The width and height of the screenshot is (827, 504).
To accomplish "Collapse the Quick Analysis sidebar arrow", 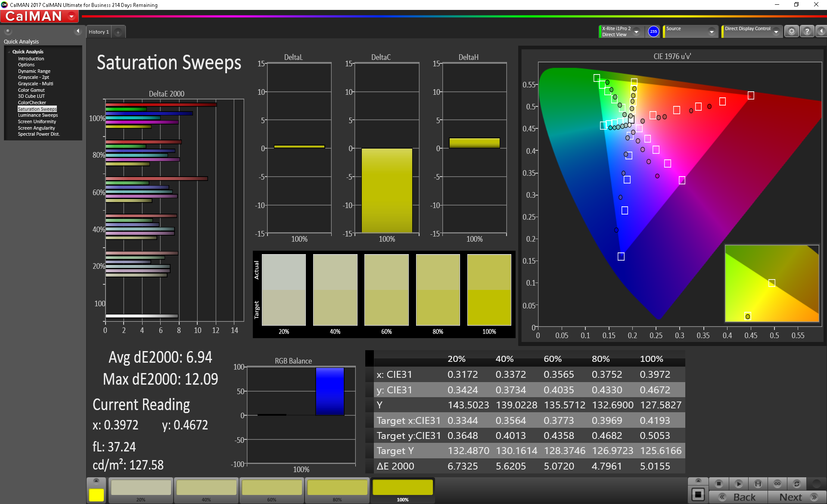I will click(78, 31).
